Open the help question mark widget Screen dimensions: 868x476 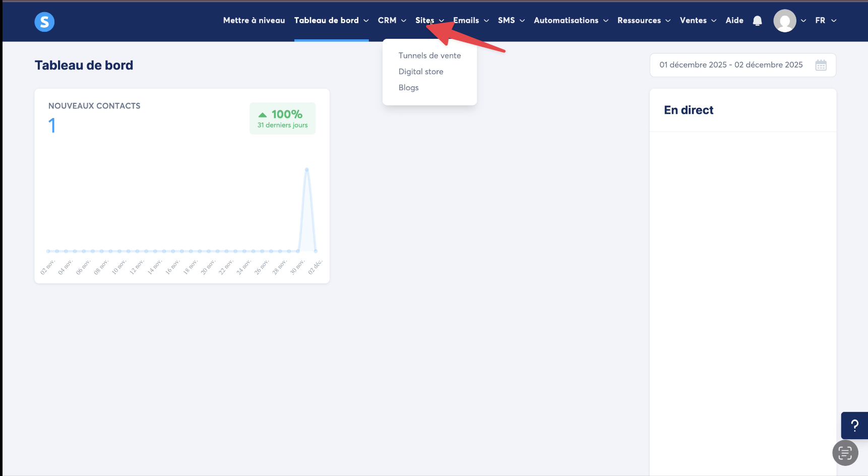coord(854,426)
